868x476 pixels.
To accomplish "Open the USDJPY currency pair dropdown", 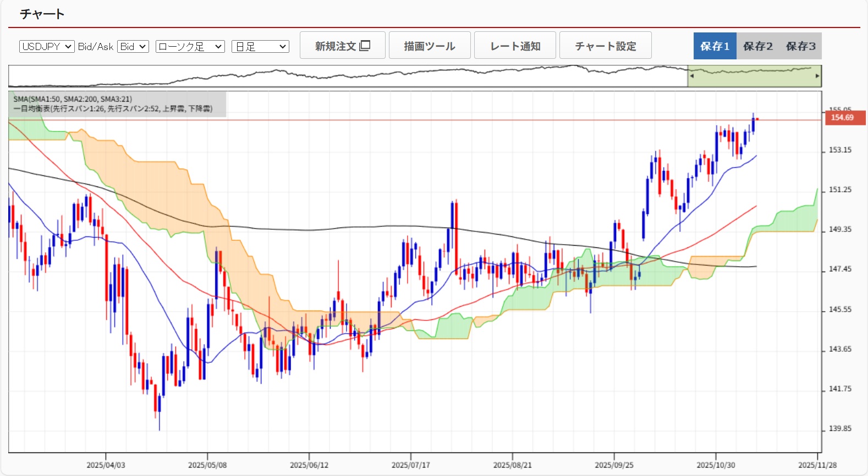I will pos(47,47).
